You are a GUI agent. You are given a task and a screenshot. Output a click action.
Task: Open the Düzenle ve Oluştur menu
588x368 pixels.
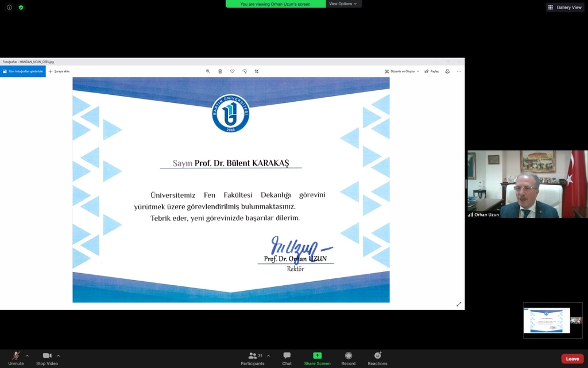(x=402, y=71)
